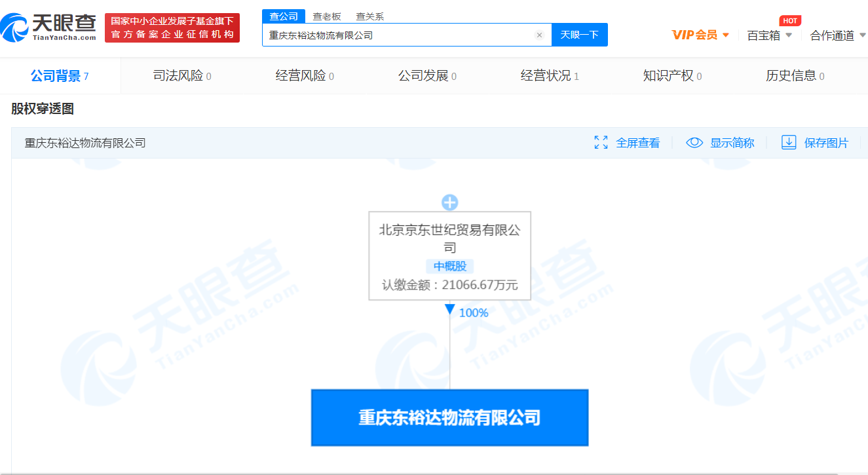Click the 保存图片 link
The height and width of the screenshot is (475, 868).
click(826, 143)
